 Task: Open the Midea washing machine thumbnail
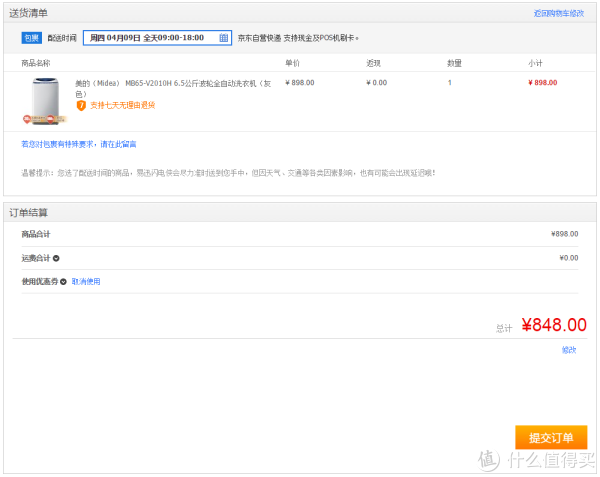[46, 101]
